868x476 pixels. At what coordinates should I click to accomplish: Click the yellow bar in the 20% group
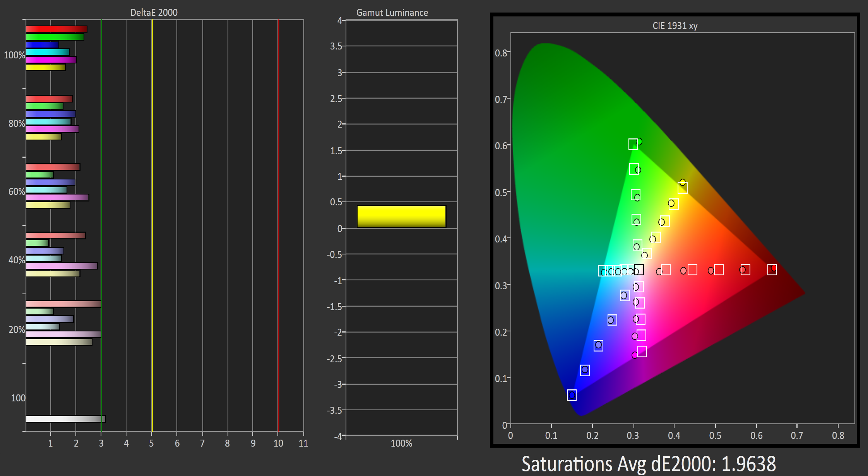pos(59,342)
